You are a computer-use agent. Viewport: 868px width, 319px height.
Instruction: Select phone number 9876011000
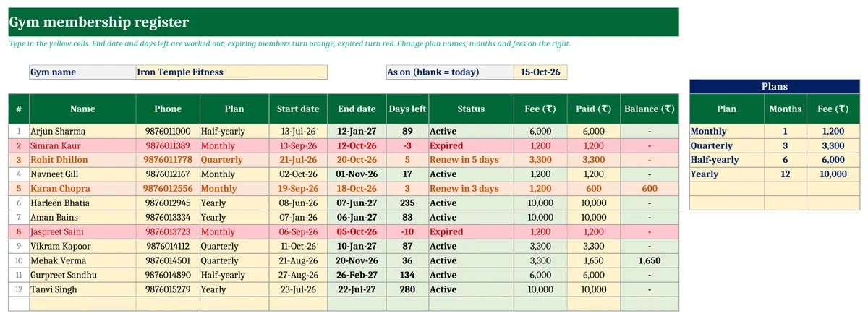pos(168,132)
